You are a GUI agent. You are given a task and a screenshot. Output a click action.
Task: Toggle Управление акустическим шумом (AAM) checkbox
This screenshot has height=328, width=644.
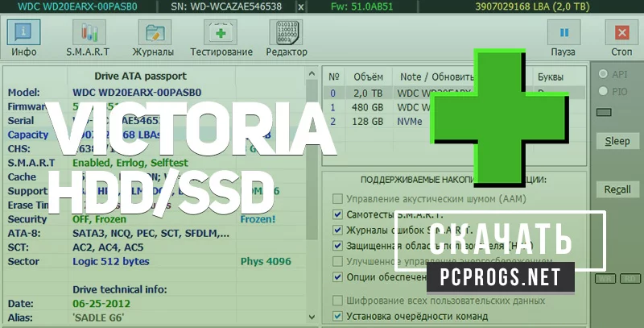(337, 199)
